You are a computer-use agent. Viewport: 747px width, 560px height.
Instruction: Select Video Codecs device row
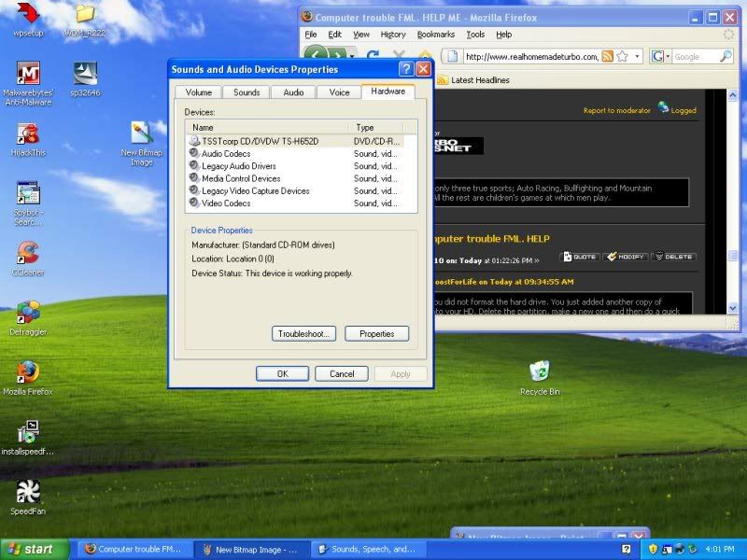[x=295, y=203]
